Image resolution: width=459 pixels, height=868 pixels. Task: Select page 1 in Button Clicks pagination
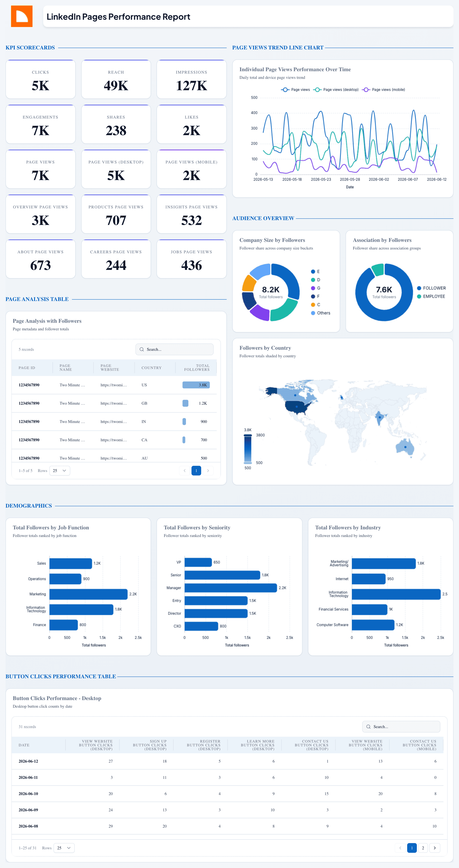412,848
